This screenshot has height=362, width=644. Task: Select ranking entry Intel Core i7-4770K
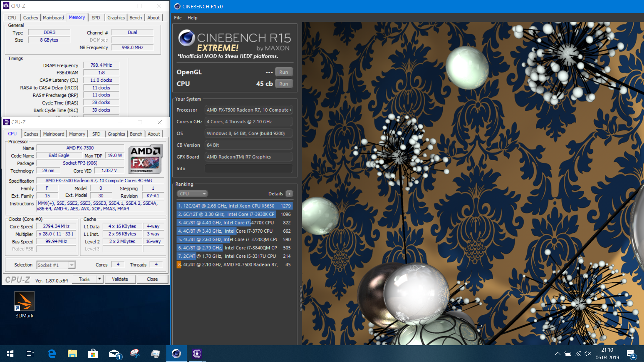(234, 223)
